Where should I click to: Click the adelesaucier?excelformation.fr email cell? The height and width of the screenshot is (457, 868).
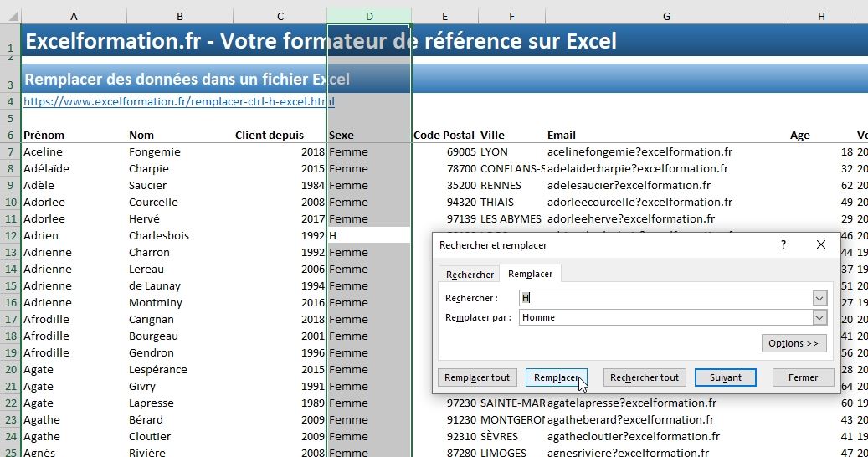(666, 185)
